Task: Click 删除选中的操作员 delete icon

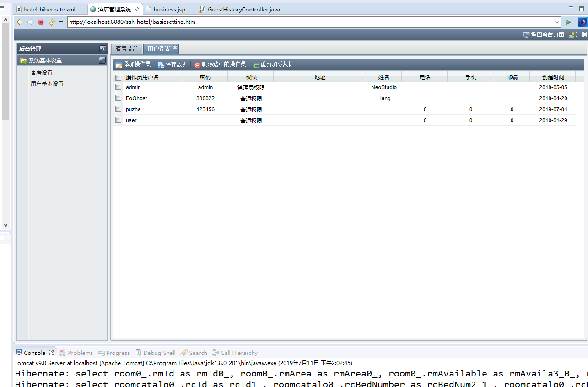Action: 198,65
